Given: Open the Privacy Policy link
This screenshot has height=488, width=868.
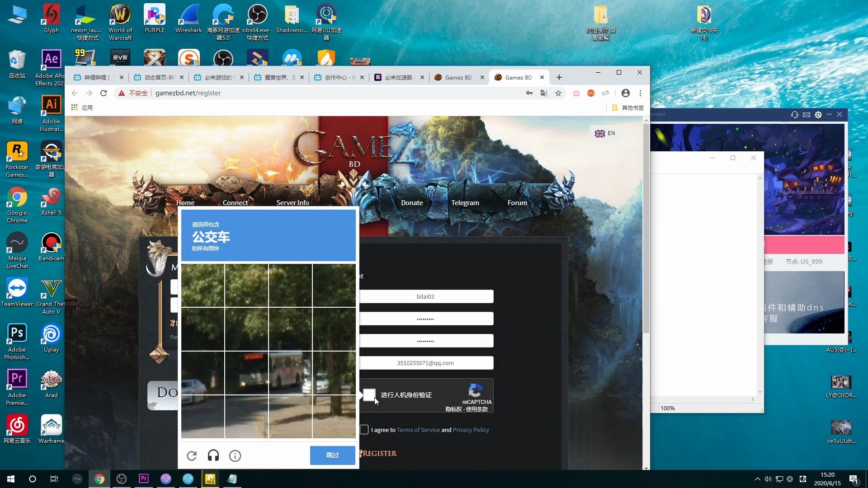Looking at the screenshot, I should (x=471, y=430).
